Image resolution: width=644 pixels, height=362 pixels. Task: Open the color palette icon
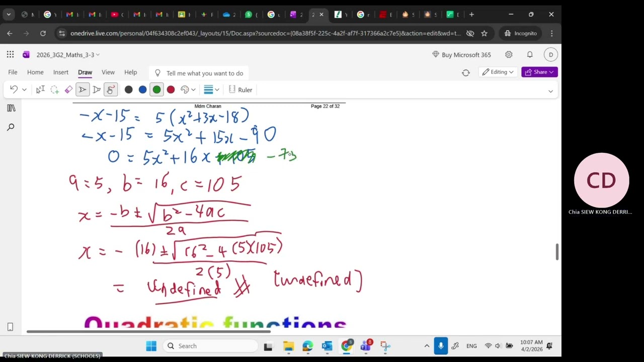(x=185, y=89)
